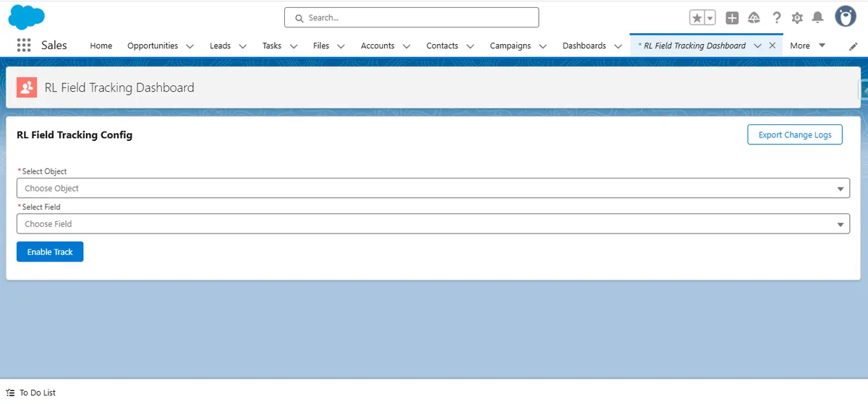Expand the Campaigns tab chevron menu
The width and height of the screenshot is (868, 404).
[542, 46]
